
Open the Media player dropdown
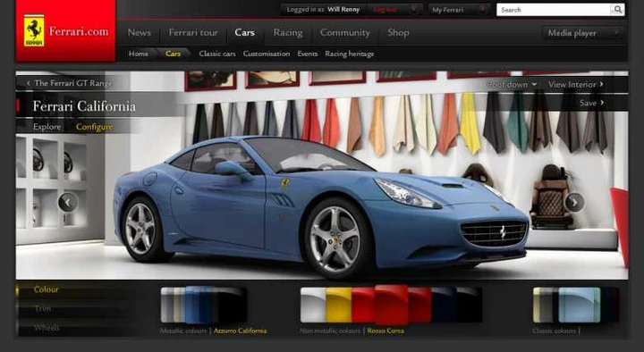click(x=583, y=33)
